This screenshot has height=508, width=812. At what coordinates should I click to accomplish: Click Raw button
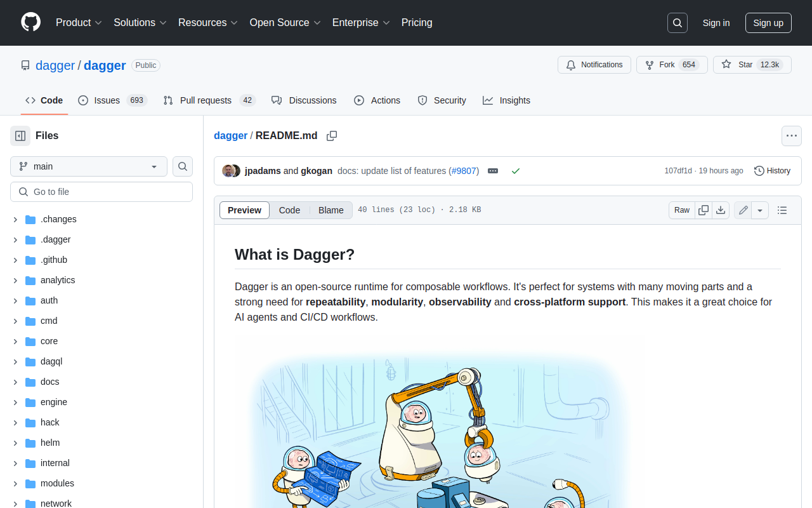[682, 210]
